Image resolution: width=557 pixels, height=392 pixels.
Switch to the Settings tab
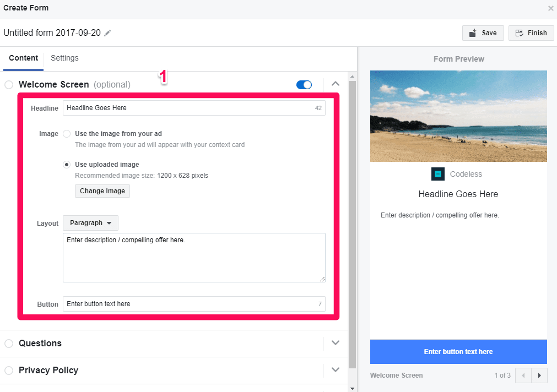point(64,58)
